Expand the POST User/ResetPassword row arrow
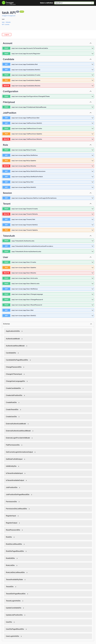The width and height of the screenshot is (96, 644). [x=93, y=305]
